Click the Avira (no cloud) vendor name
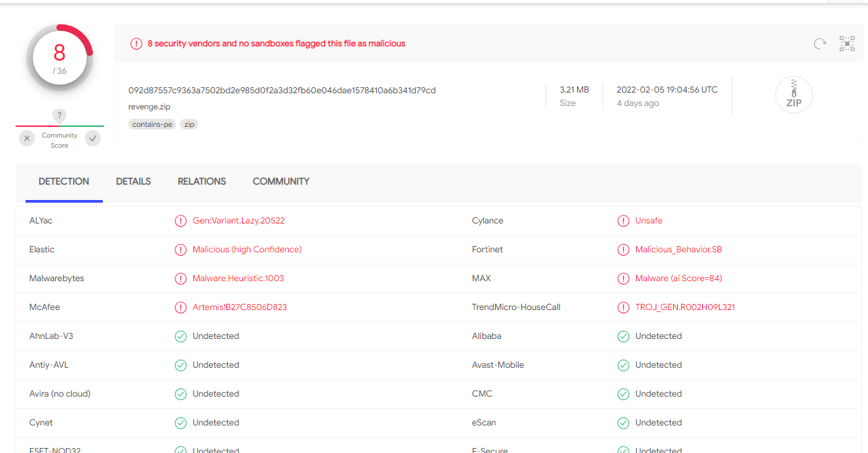The image size is (868, 453). 60,394
